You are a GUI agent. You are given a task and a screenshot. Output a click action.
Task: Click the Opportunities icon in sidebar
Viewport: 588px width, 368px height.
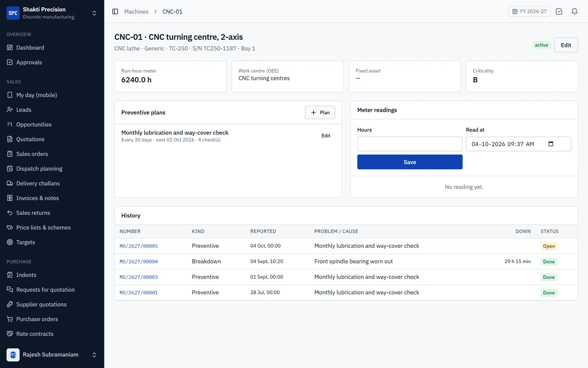[x=10, y=124]
